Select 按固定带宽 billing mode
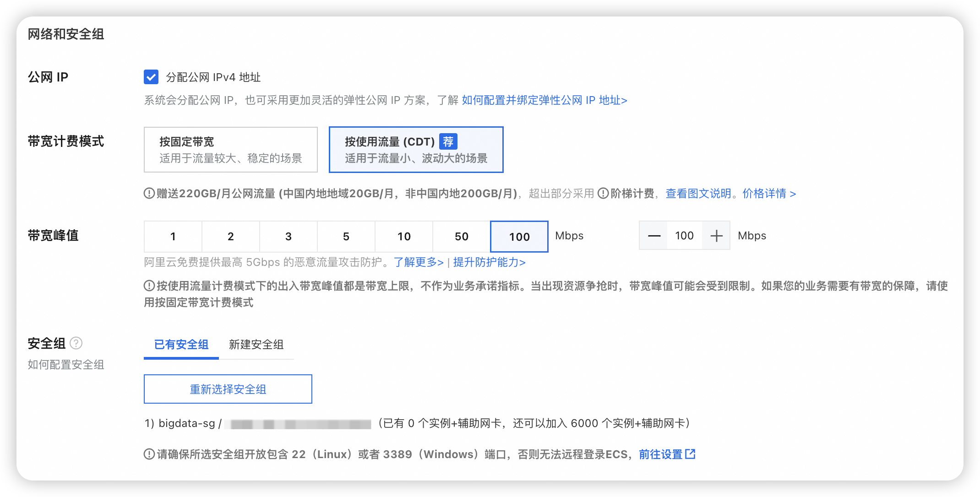980x497 pixels. pos(231,149)
